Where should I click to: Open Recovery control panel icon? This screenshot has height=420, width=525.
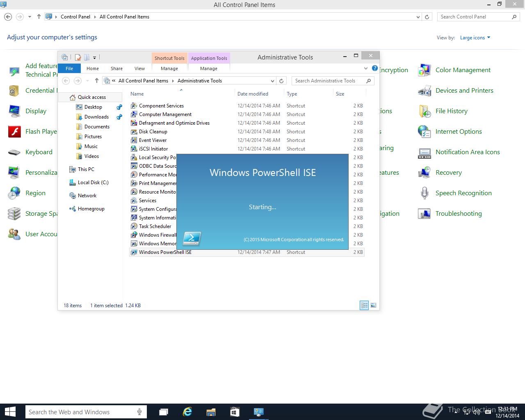pos(424,173)
